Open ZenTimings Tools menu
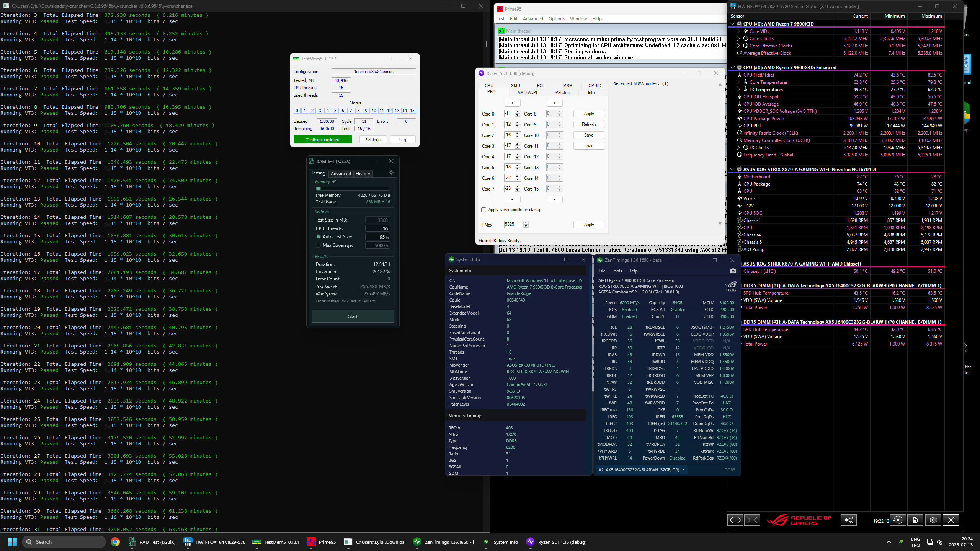Image resolution: width=980 pixels, height=551 pixels. tap(617, 271)
